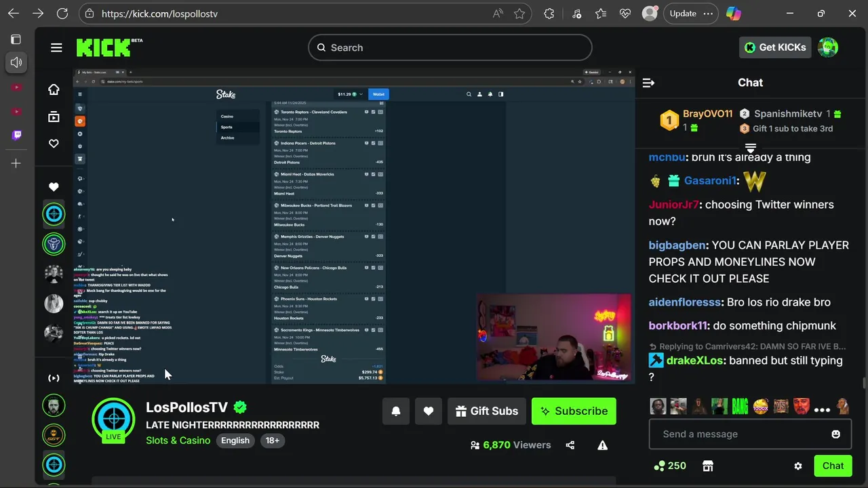This screenshot has height=488, width=868.
Task: Enable notifications with the bell button
Action: (396, 411)
